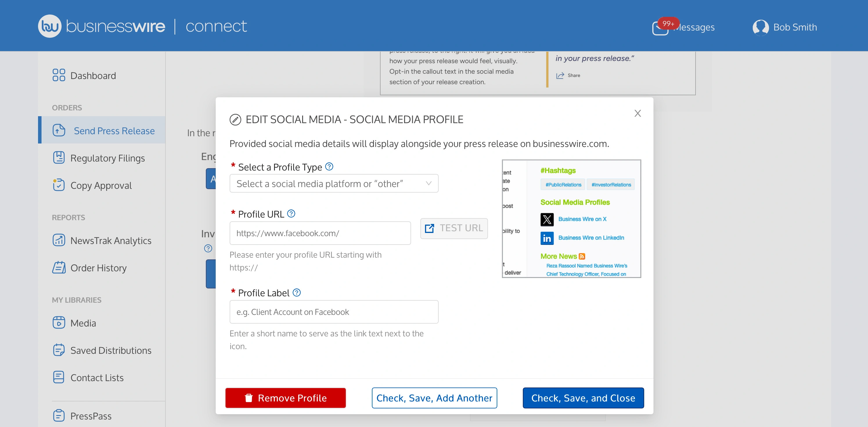Click the REPORTS section heading

tap(69, 218)
